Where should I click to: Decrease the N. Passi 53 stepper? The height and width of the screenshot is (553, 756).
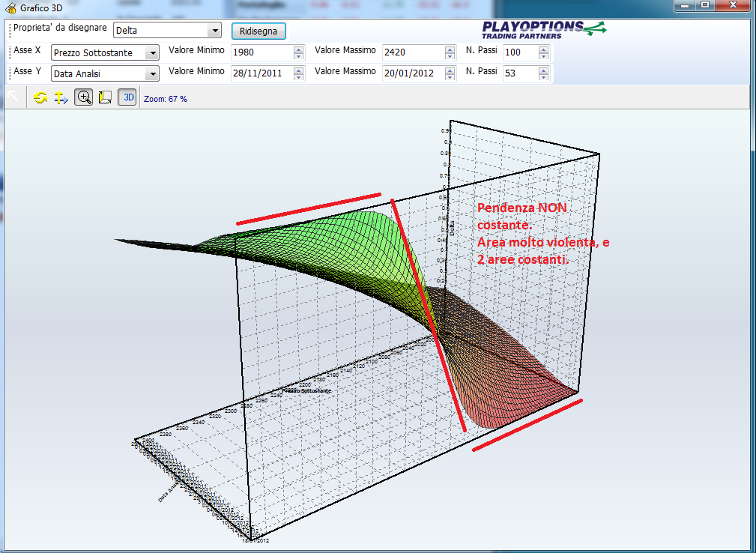coord(543,76)
